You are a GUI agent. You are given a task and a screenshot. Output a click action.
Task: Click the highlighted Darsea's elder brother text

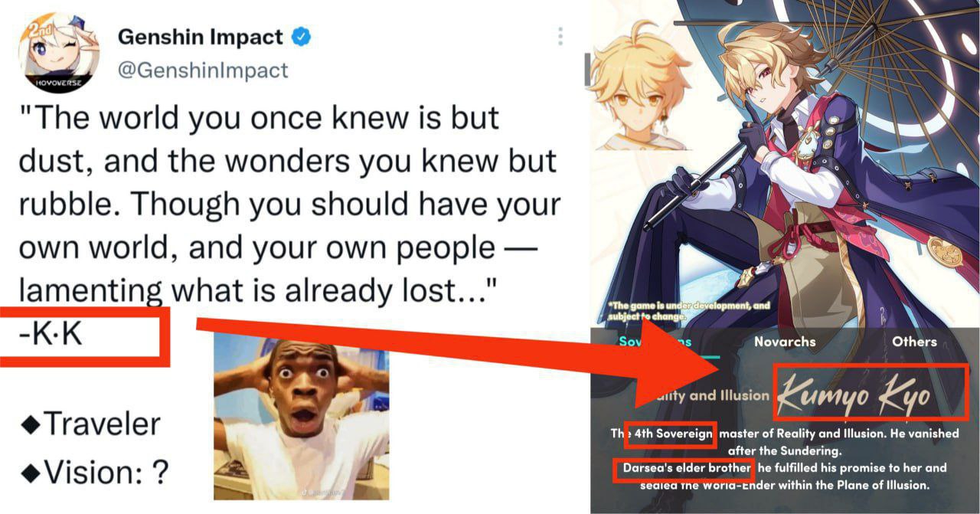click(682, 467)
